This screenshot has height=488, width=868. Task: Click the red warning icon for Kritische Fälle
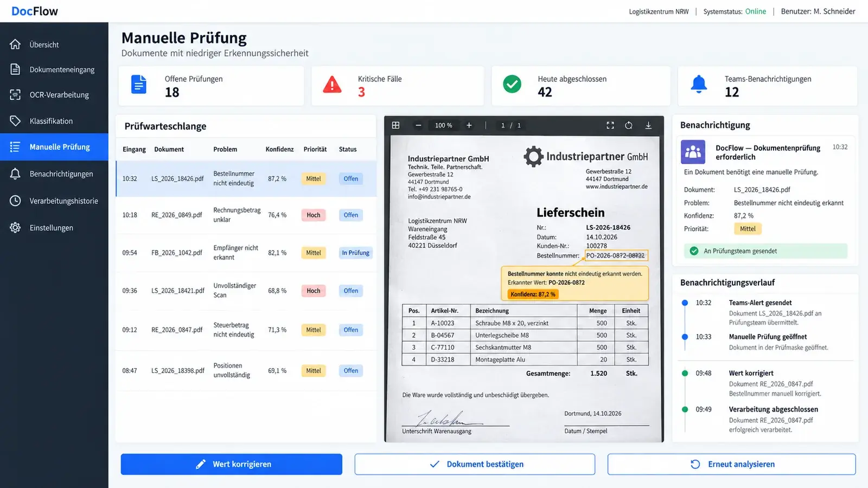[332, 85]
